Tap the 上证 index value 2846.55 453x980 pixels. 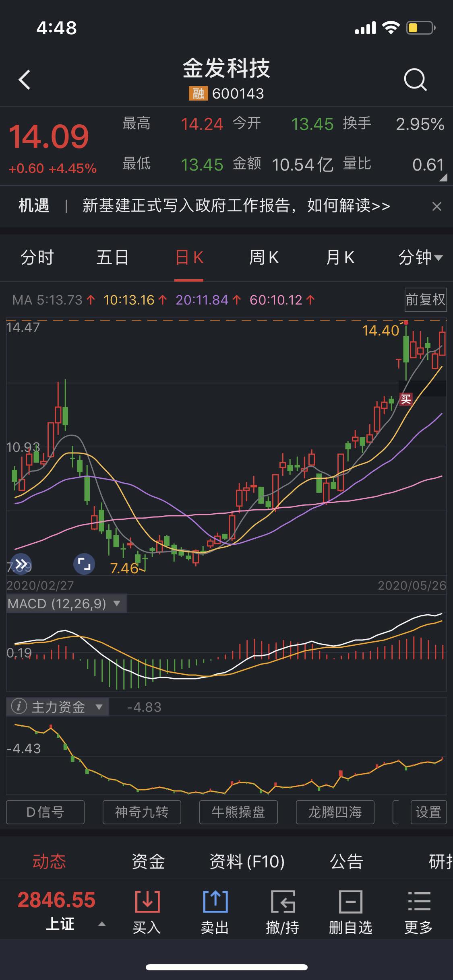(56, 900)
